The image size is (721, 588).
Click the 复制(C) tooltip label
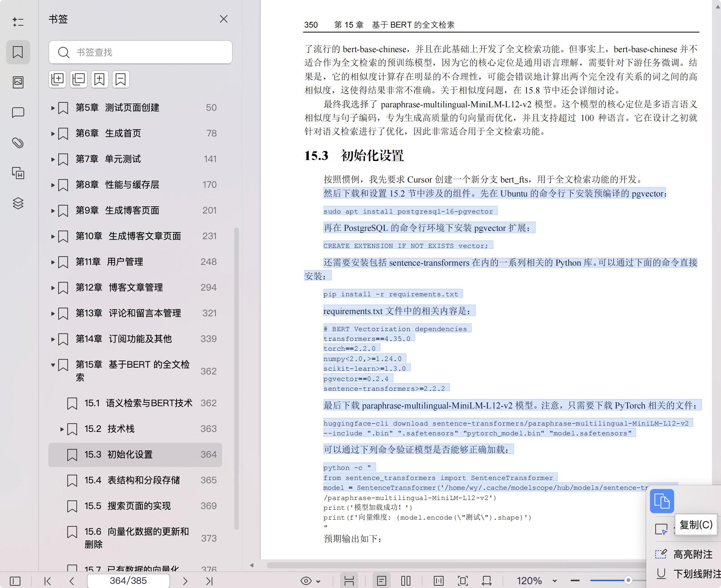[696, 525]
